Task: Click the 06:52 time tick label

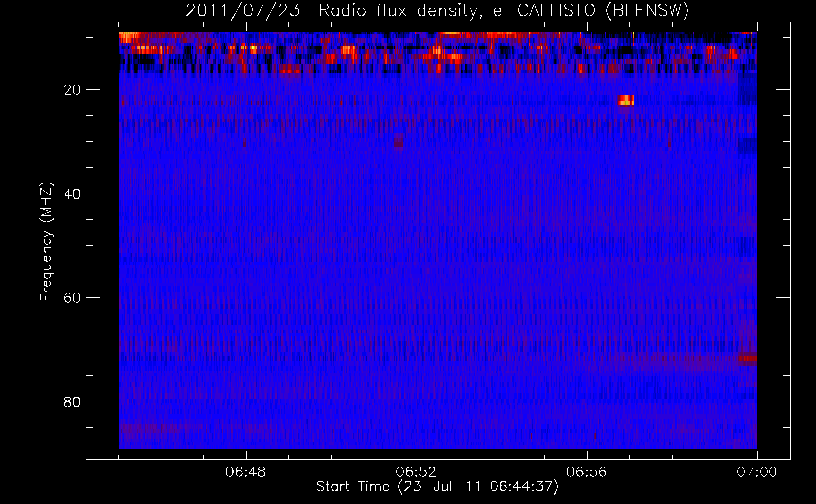Action: pos(416,472)
